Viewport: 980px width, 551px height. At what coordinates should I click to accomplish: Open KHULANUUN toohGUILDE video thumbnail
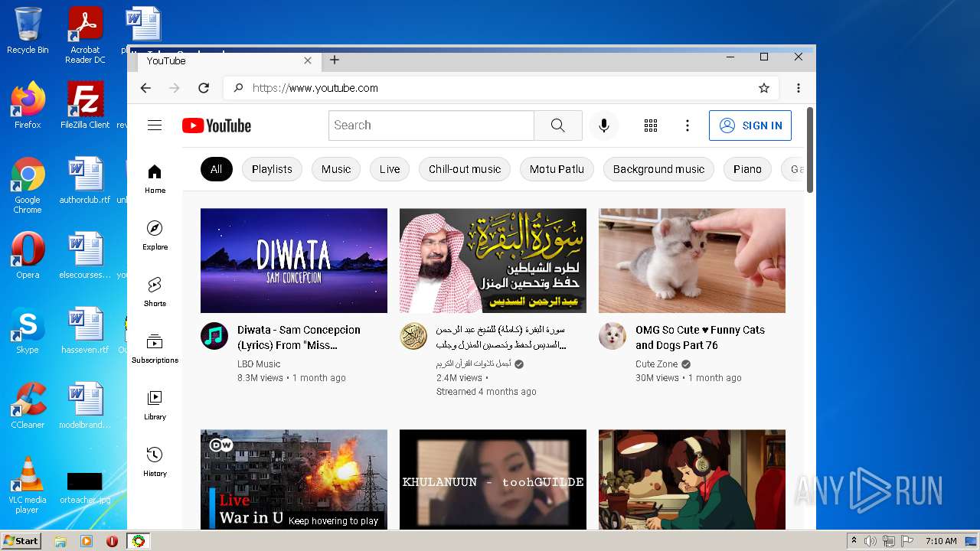click(493, 479)
